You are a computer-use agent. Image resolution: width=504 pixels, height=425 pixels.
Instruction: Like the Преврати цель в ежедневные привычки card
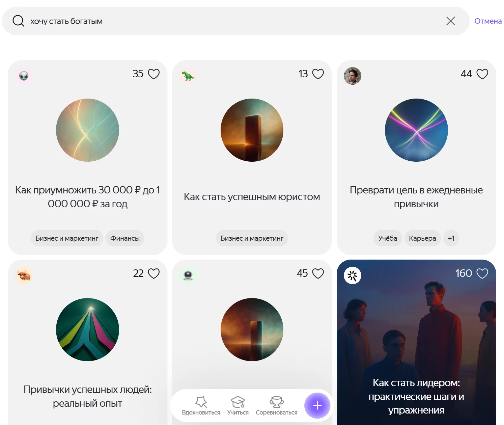(x=482, y=74)
